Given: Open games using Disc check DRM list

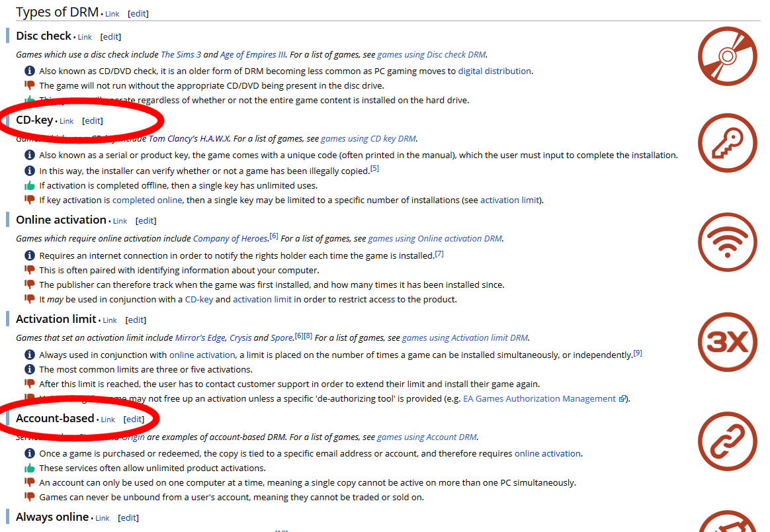Looking at the screenshot, I should [431, 54].
